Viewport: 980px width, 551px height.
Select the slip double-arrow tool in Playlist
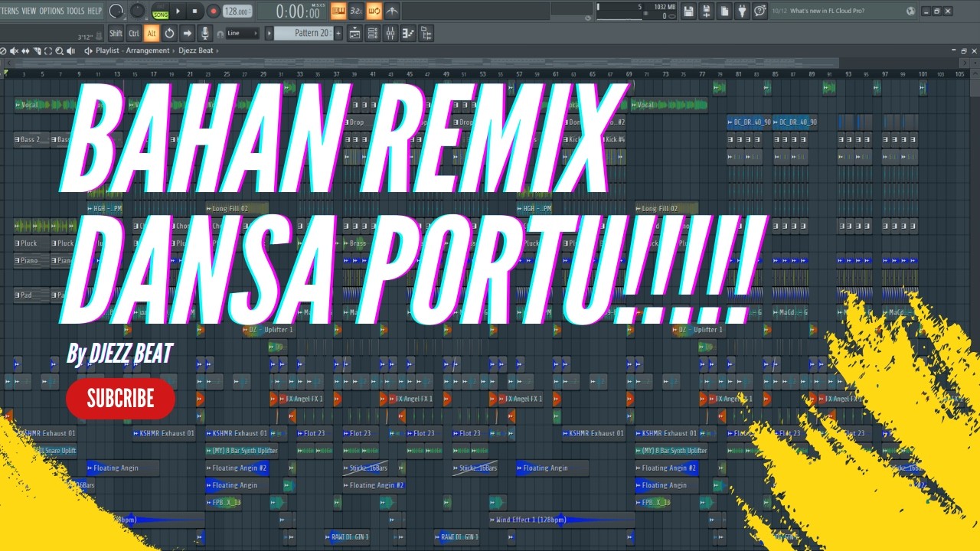pyautogui.click(x=25, y=51)
